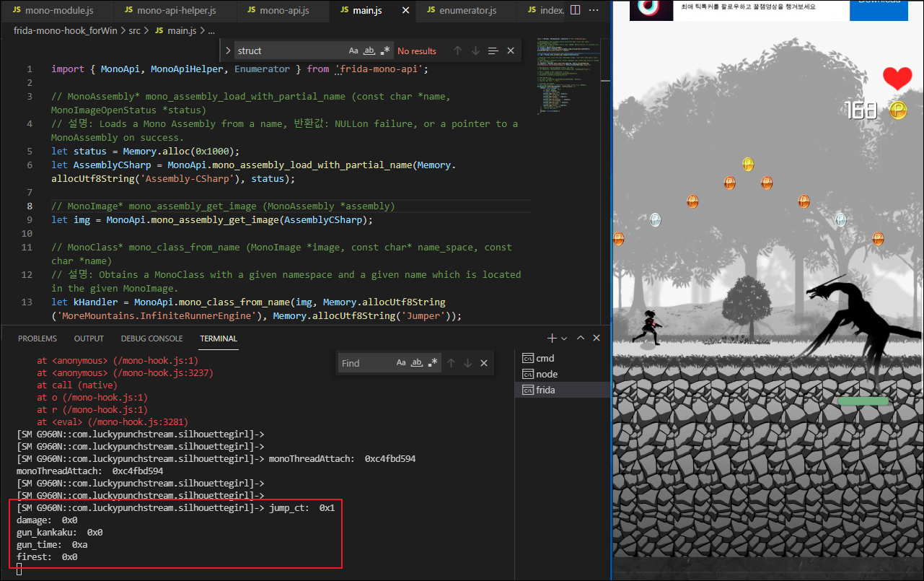The height and width of the screenshot is (581, 924).
Task: Click 'jump_ct: 0x1' in terminal output
Action: point(302,508)
